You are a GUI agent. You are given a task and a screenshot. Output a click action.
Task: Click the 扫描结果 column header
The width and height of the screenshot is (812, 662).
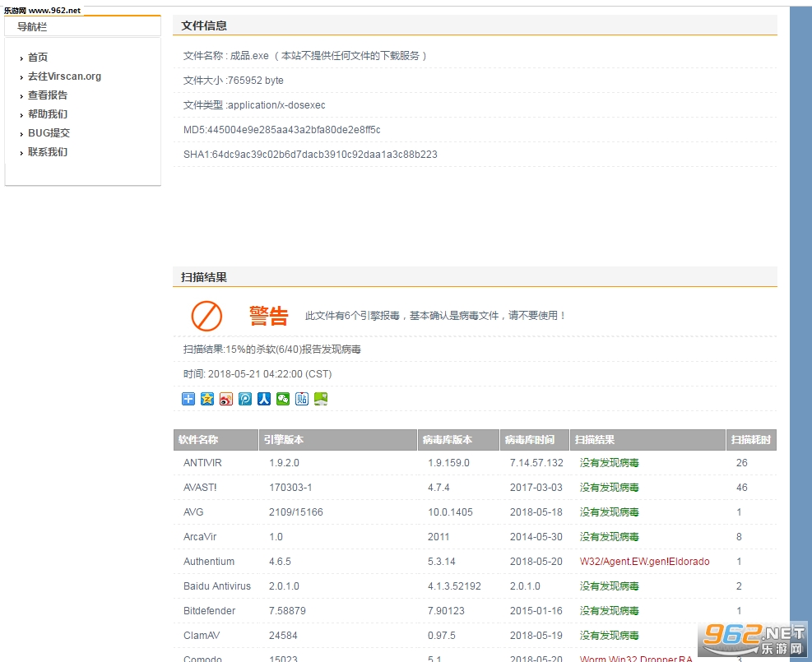[647, 440]
